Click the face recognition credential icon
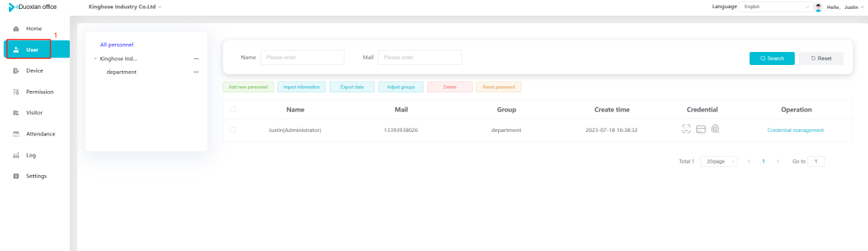 [x=686, y=129]
